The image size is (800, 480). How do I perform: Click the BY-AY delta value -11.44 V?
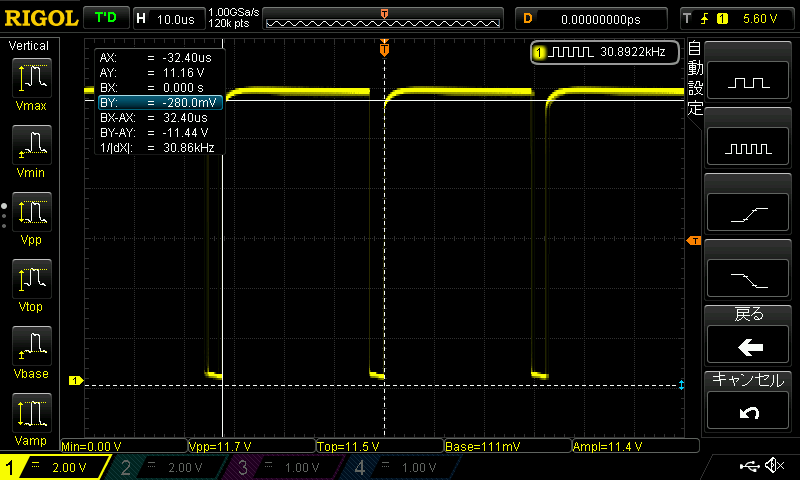(x=185, y=133)
